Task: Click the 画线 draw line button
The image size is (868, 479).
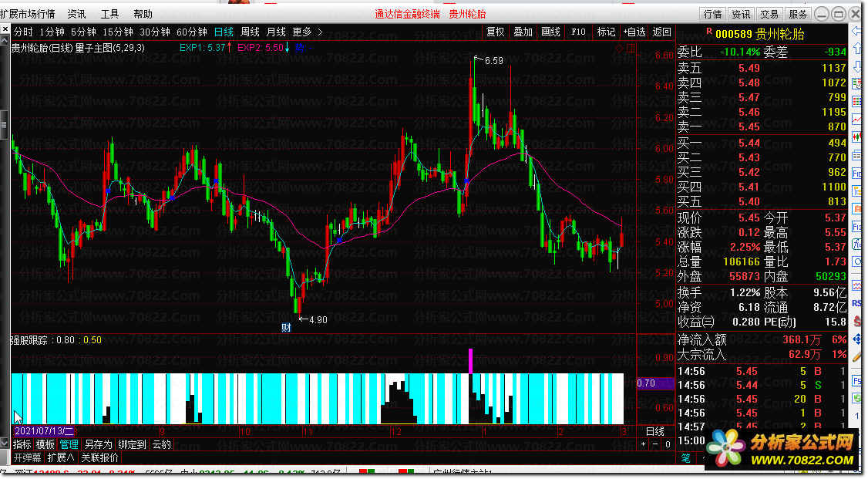Action: (x=551, y=32)
